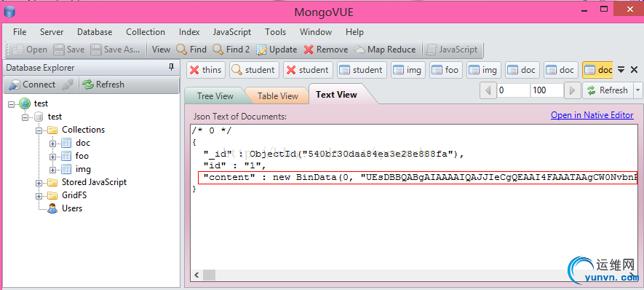This screenshot has width=644, height=290.
Task: Switch to Table View tab
Action: pyautogui.click(x=278, y=96)
